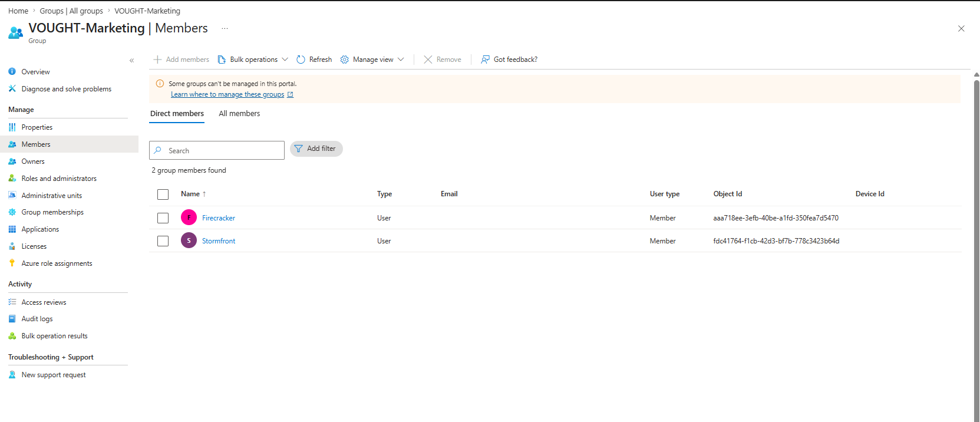Click the Object Id column header
The image size is (980, 422).
click(728, 194)
